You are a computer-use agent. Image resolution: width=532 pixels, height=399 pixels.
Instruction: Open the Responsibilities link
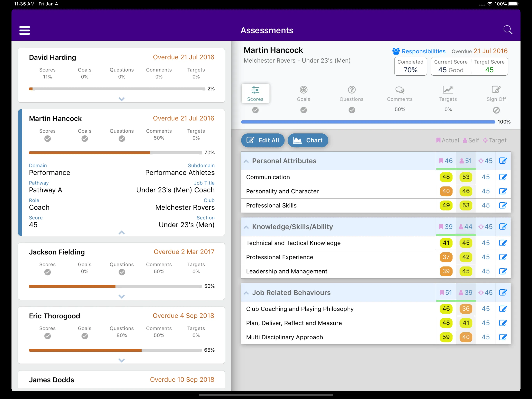(424, 51)
